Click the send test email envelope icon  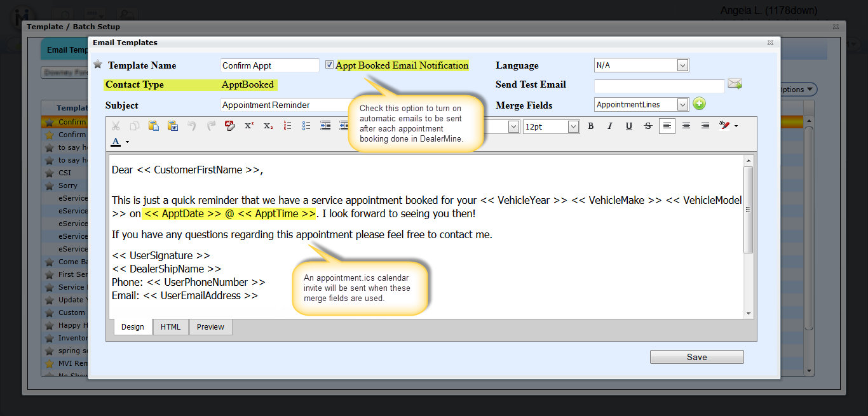click(x=735, y=84)
